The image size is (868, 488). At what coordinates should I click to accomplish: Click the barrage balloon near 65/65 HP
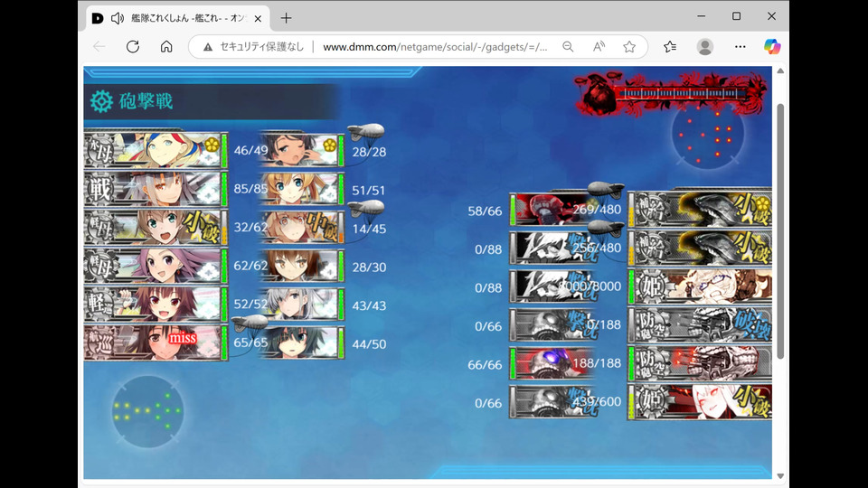tap(250, 323)
